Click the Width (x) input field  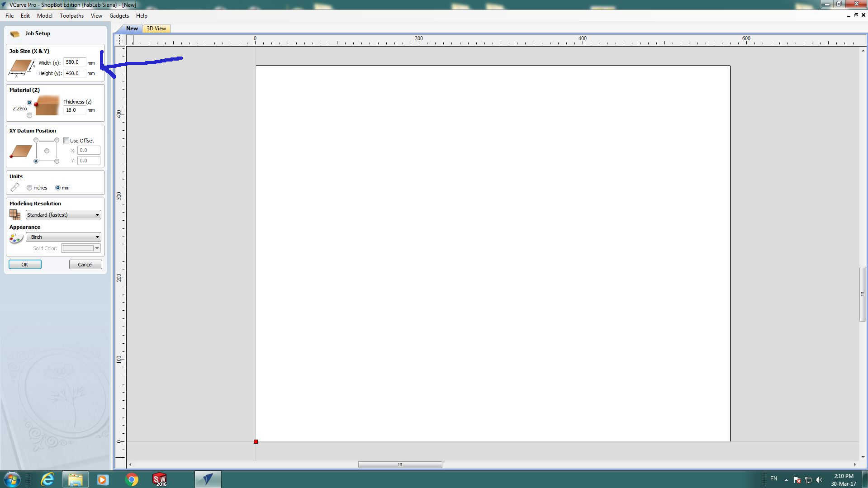click(x=75, y=62)
